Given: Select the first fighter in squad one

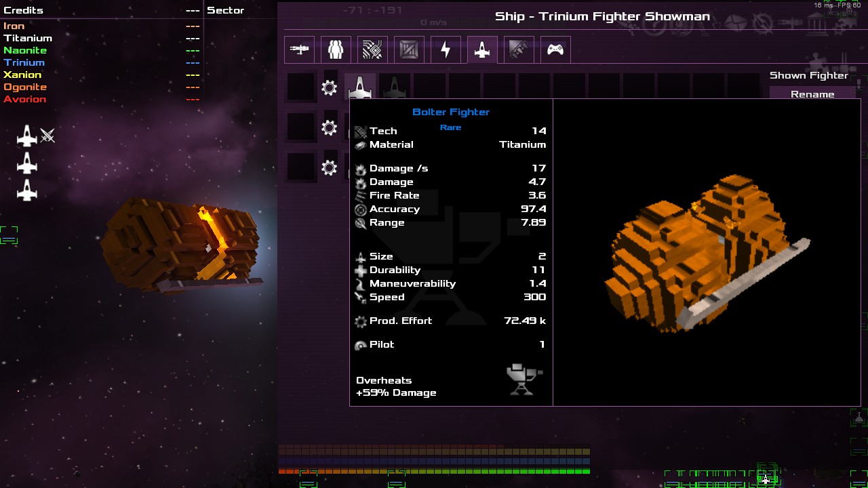Looking at the screenshot, I should click(x=360, y=87).
